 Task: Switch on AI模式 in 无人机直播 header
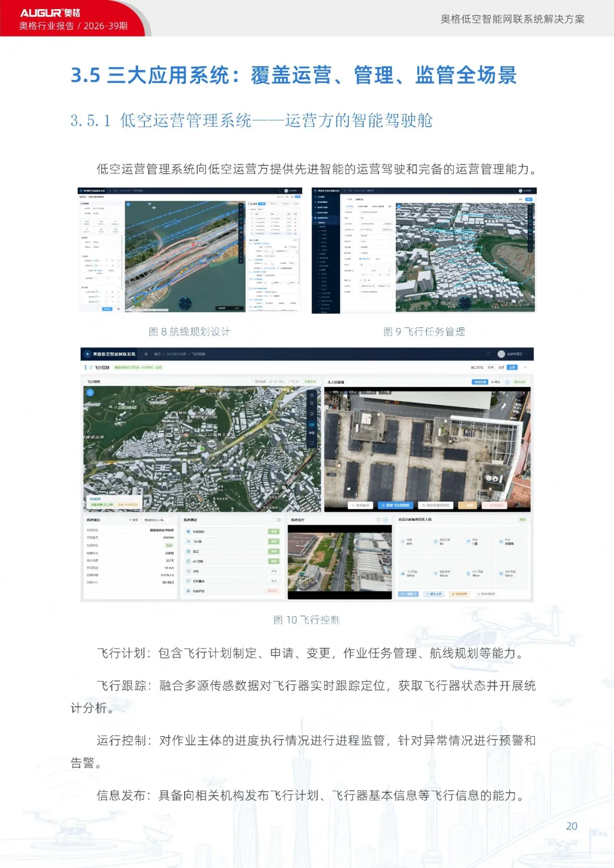click(496, 382)
